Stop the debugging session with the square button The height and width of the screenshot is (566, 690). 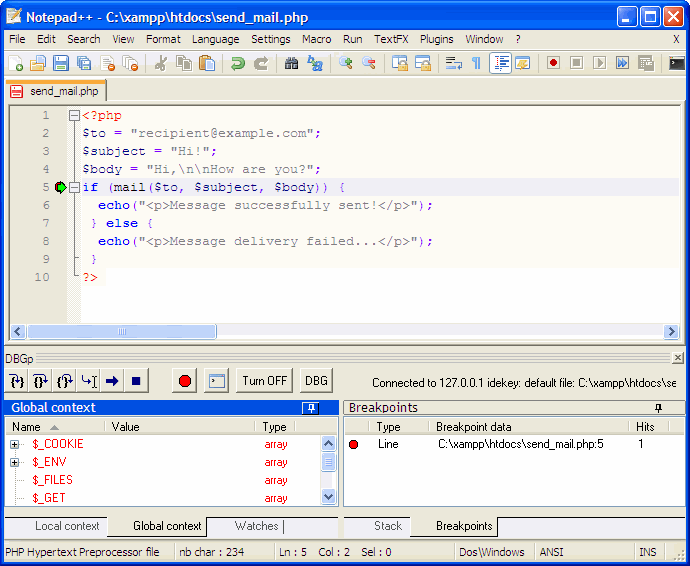tap(136, 381)
